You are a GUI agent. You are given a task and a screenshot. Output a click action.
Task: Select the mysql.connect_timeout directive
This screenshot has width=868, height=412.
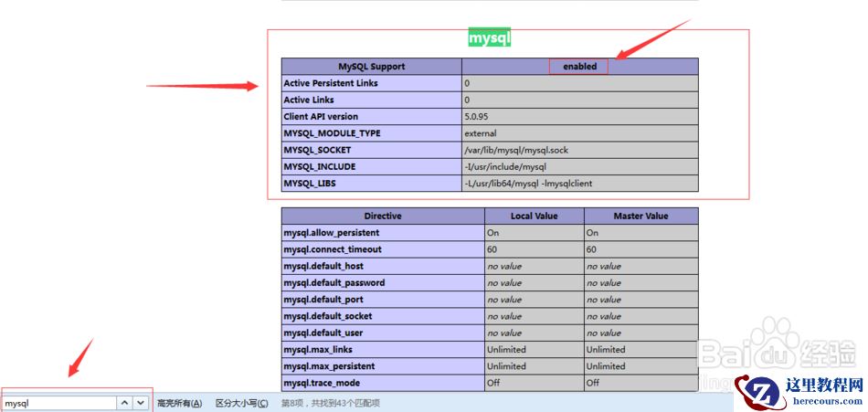click(333, 249)
